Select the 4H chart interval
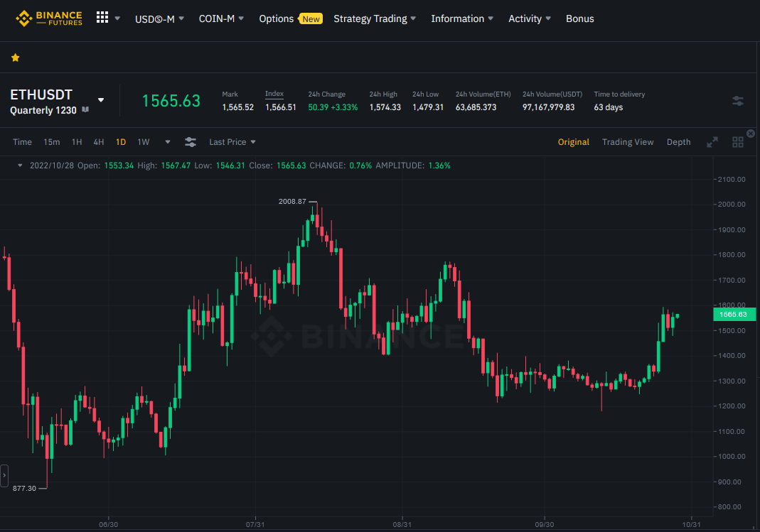760x532 pixels. click(x=99, y=142)
